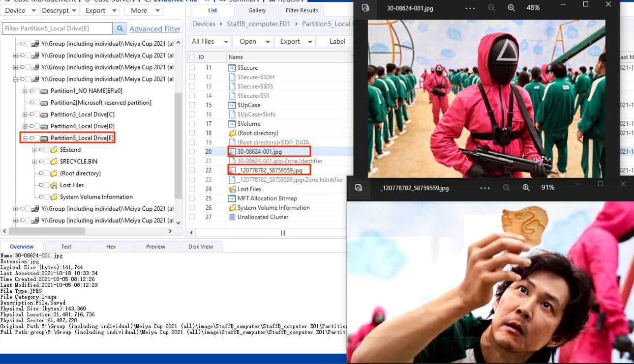The width and height of the screenshot is (634, 364).
Task: Open the Hex tab
Action: tap(111, 247)
